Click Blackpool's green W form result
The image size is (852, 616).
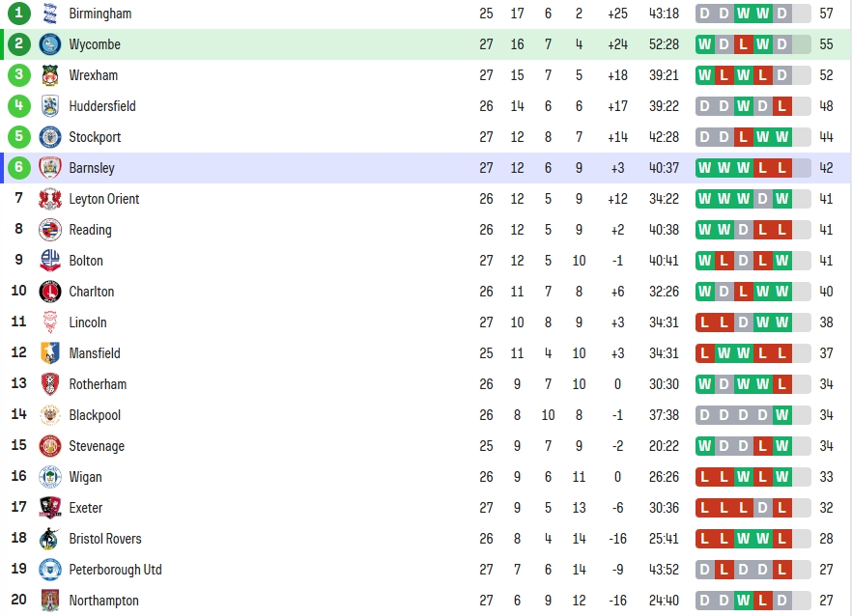[781, 415]
